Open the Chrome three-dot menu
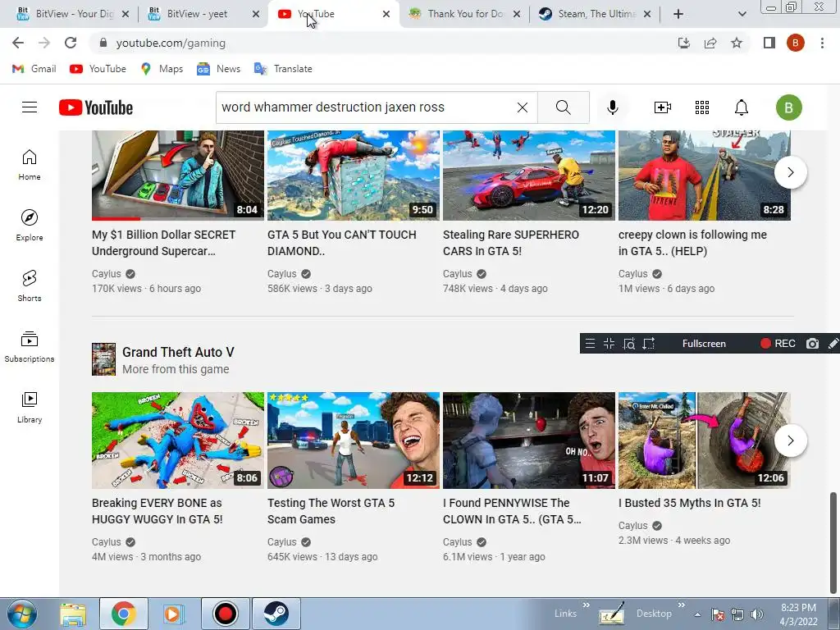This screenshot has height=630, width=840. 822,43
